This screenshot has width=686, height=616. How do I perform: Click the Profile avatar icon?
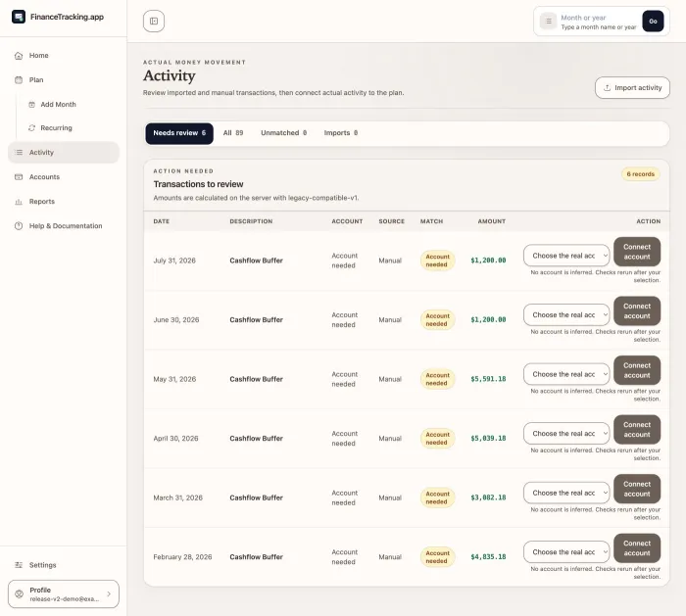point(19,593)
